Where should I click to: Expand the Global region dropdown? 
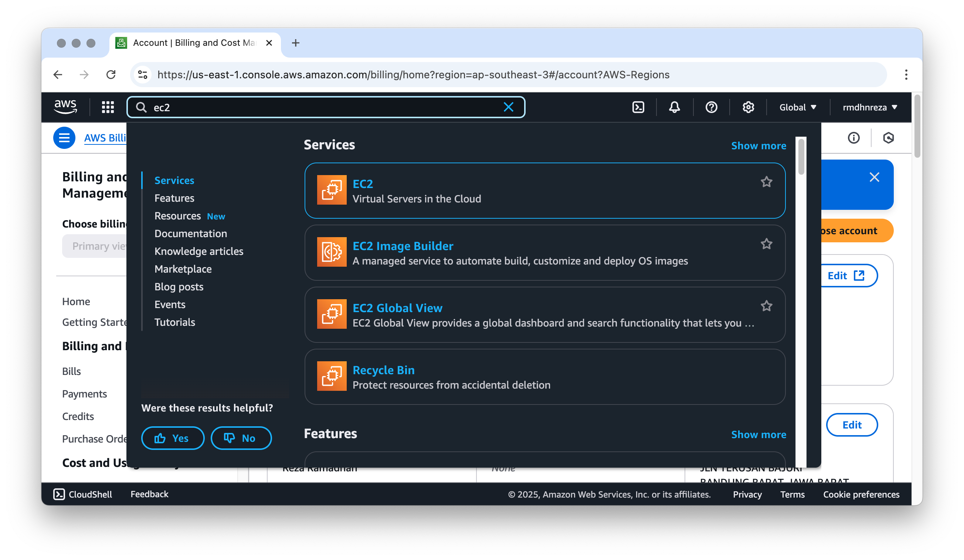(798, 107)
